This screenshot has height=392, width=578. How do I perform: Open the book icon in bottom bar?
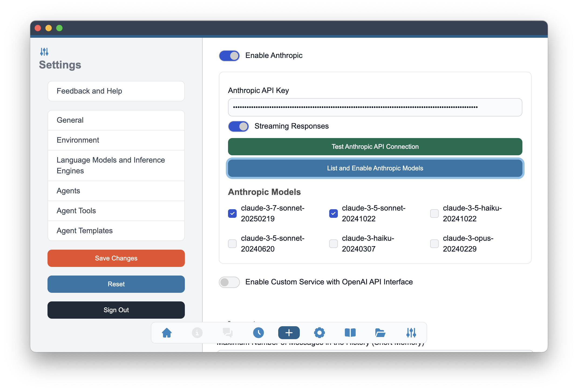pyautogui.click(x=350, y=333)
